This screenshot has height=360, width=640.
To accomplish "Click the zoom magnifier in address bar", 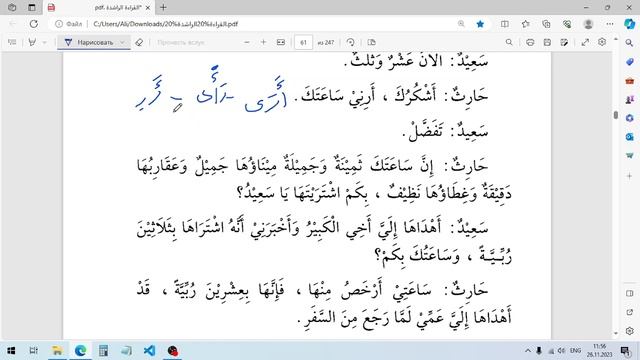I will point(461,24).
